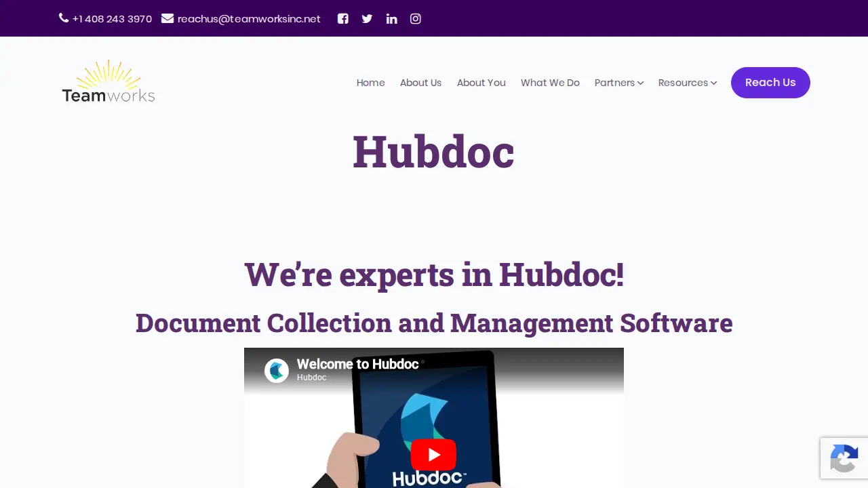Click the reCAPTCHA badge
The image size is (868, 488).
[x=844, y=458]
